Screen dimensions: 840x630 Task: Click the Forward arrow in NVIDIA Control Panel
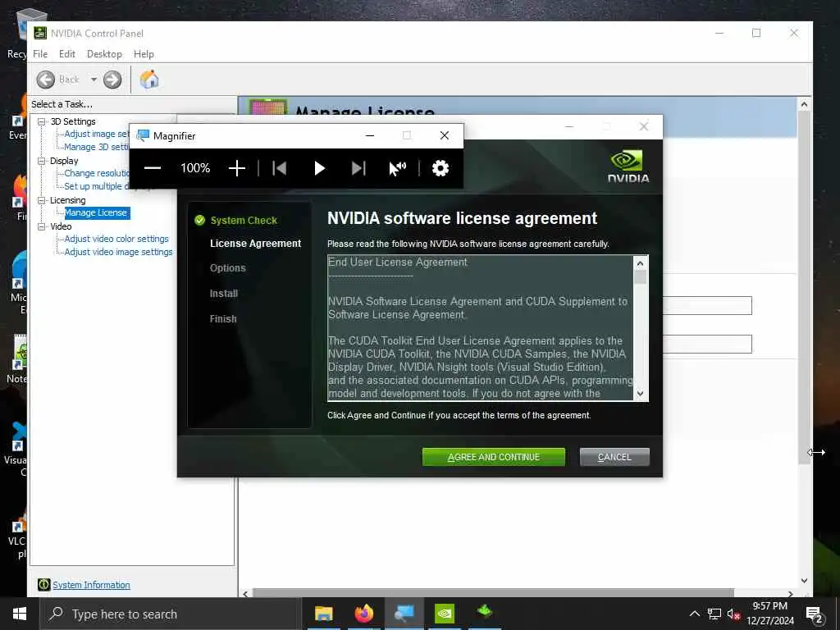coord(112,80)
